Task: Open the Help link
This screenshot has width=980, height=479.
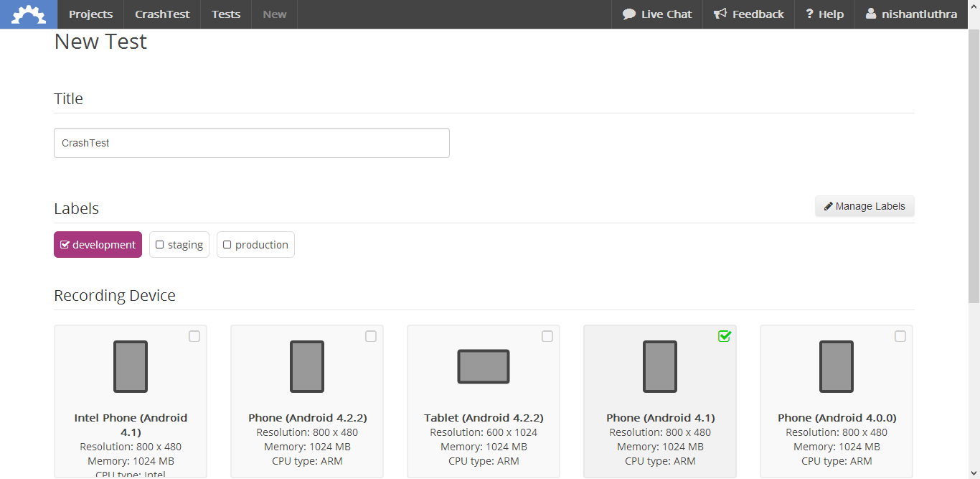Action: (x=824, y=14)
